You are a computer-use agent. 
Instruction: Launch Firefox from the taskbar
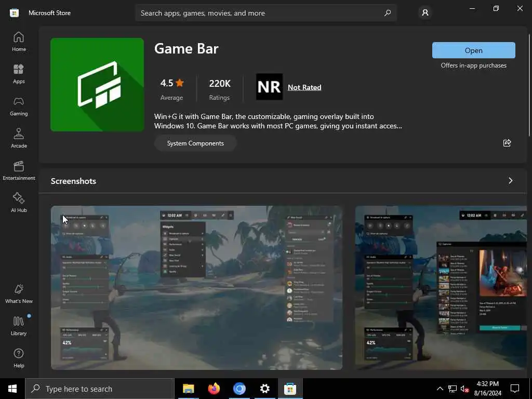coord(214,389)
